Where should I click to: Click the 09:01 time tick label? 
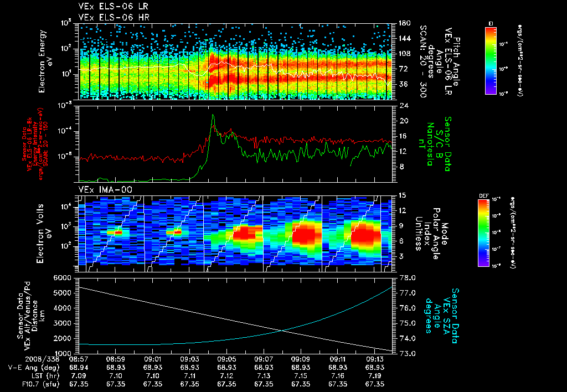pos(152,360)
